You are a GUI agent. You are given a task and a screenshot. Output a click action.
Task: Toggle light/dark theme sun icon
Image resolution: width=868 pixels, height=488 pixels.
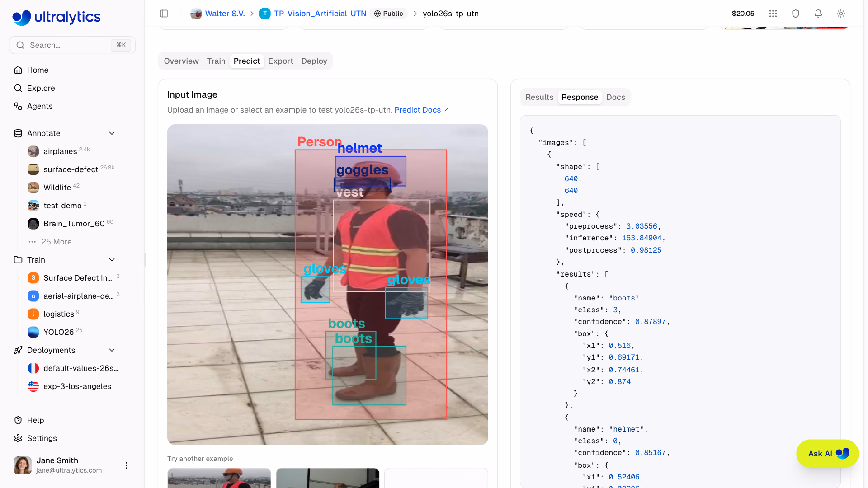coord(841,14)
